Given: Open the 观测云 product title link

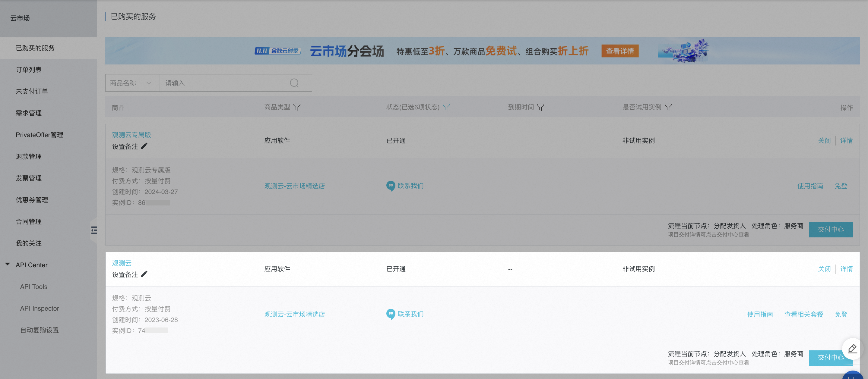Looking at the screenshot, I should [x=122, y=263].
